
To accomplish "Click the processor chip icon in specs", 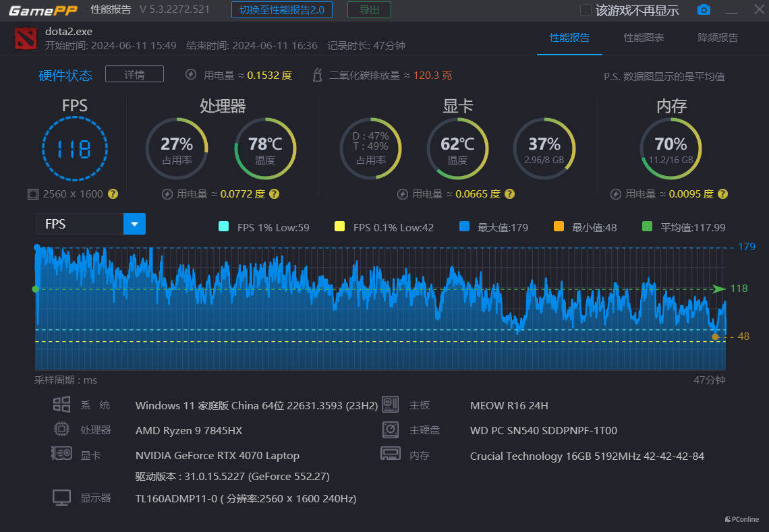I will point(61,430).
